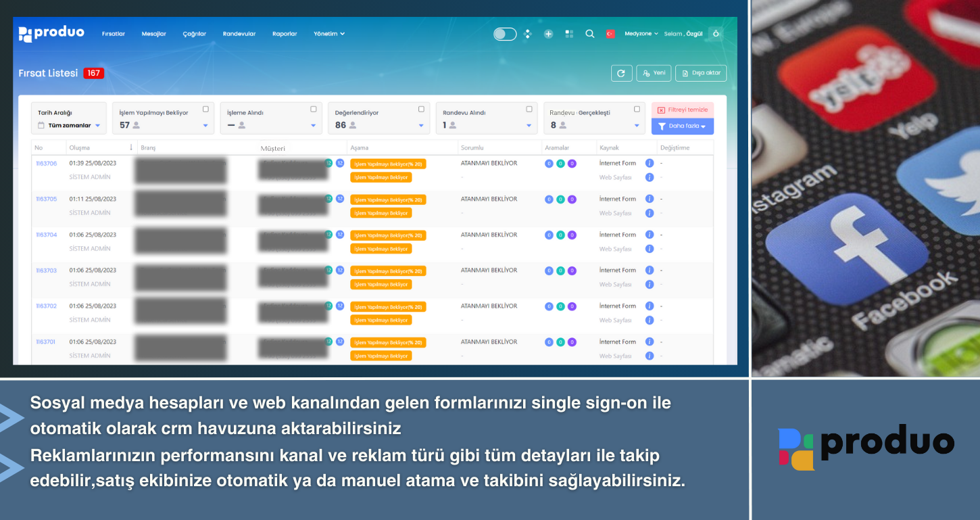The height and width of the screenshot is (520, 980).
Task: Click the İnternet Form info icon in row 1163705
Action: [x=650, y=199]
